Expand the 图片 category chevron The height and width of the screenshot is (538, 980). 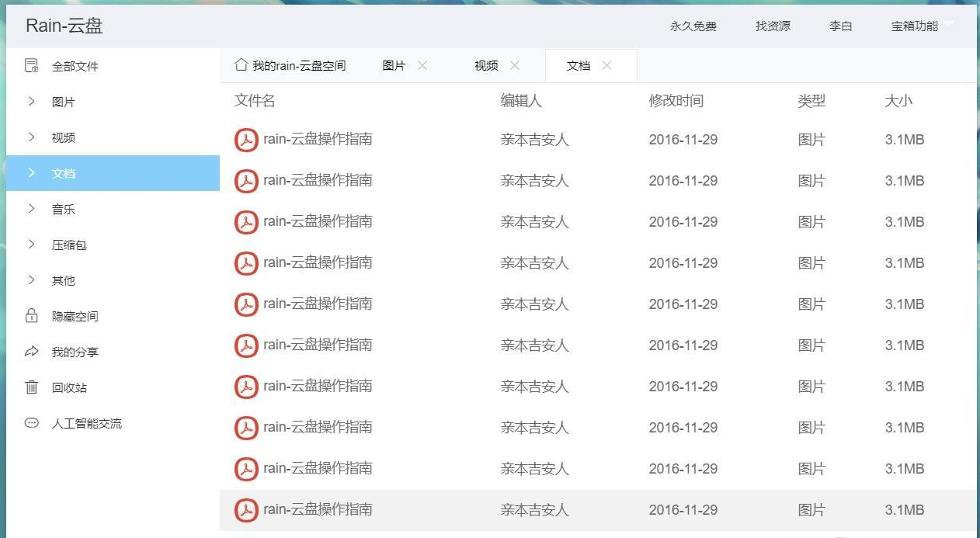click(x=31, y=101)
